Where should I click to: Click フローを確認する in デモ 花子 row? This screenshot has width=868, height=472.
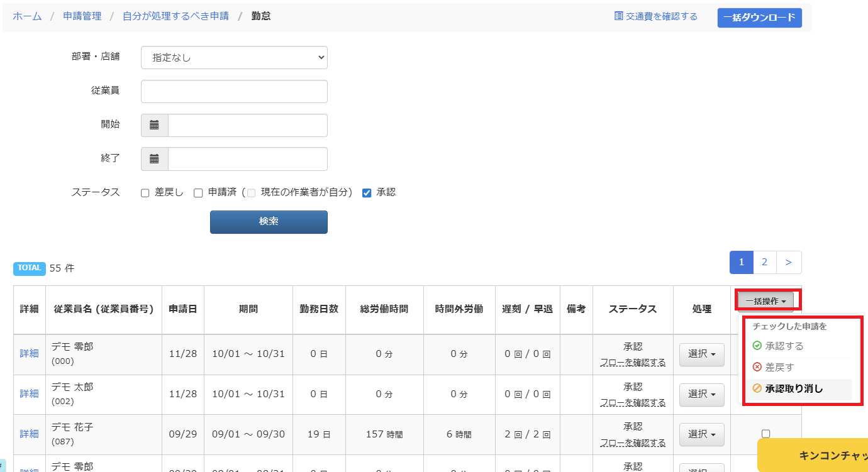click(633, 443)
